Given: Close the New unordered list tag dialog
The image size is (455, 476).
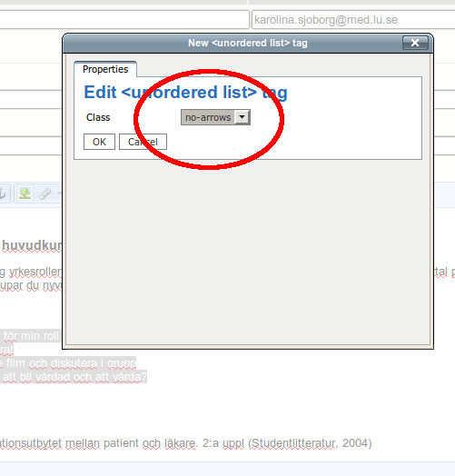Looking at the screenshot, I should coord(415,43).
